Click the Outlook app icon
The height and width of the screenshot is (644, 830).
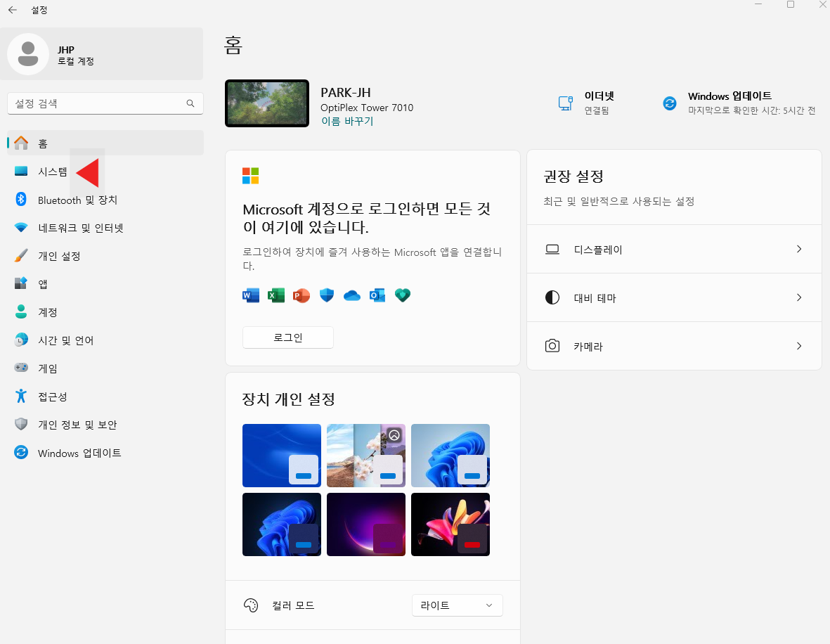(377, 295)
